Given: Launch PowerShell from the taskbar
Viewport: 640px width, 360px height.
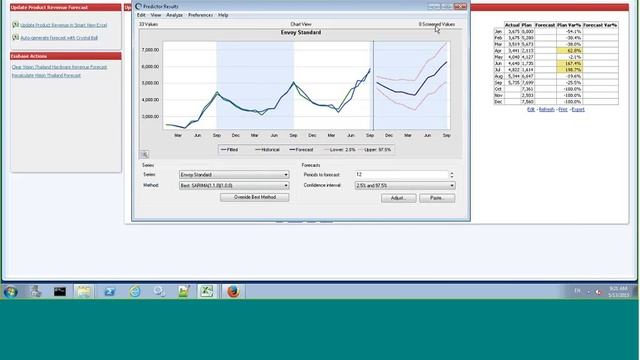Looking at the screenshot, I should pyautogui.click(x=109, y=291).
